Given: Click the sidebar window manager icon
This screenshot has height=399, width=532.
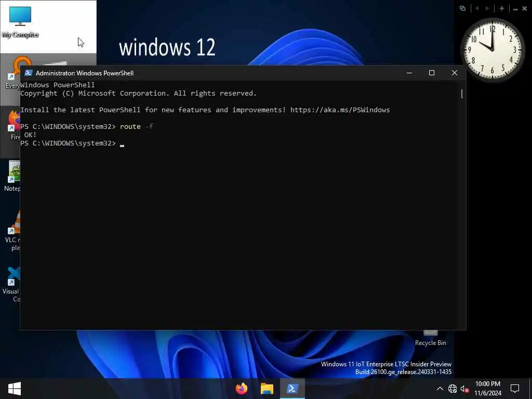Looking at the screenshot, I should tap(462, 8).
